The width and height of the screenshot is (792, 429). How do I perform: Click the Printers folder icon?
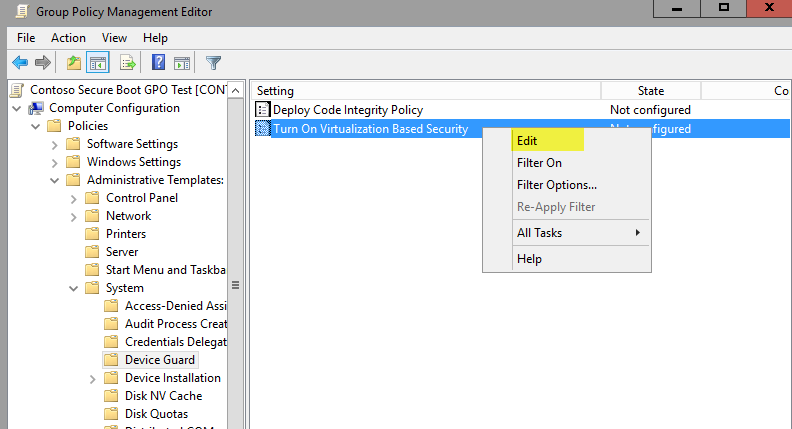92,234
